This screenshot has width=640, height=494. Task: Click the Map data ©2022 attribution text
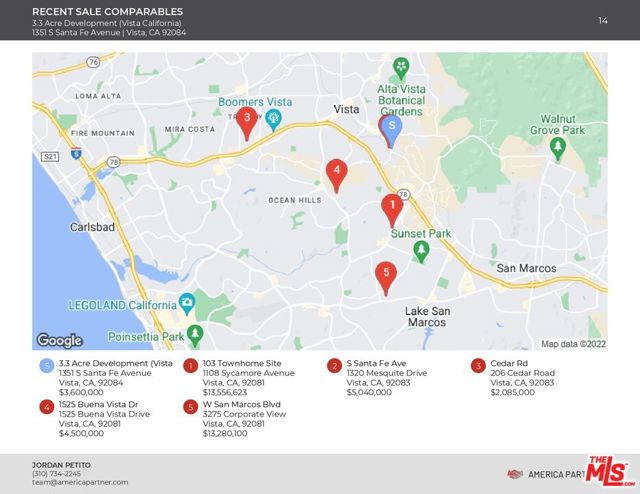(573, 343)
